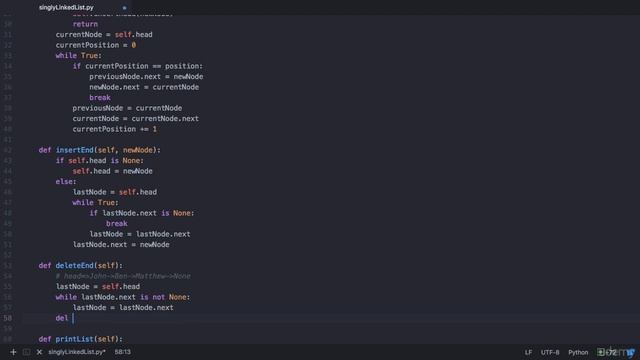Click the 'previousNode.next = newNode' line

(x=146, y=77)
